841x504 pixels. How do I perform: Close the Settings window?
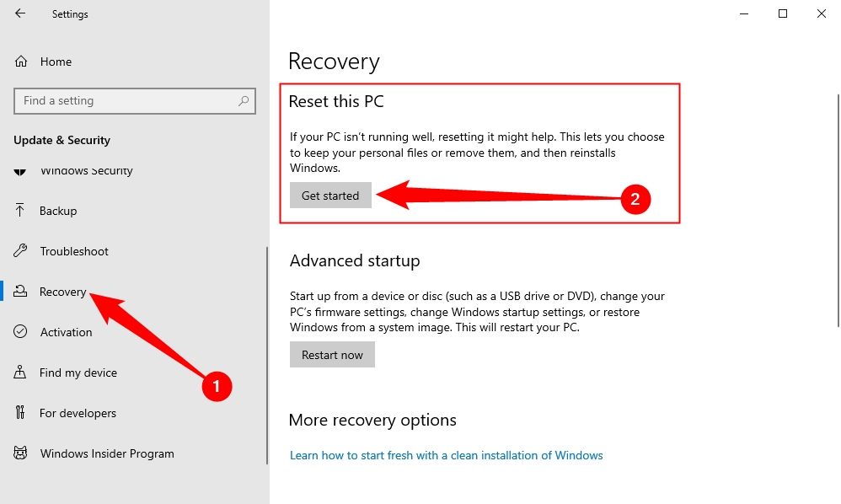(x=822, y=13)
